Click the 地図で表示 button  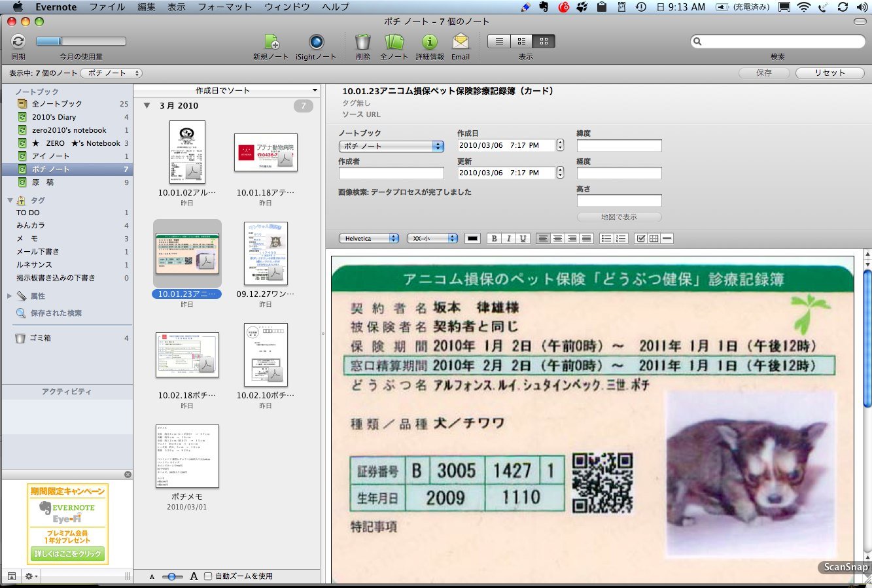pyautogui.click(x=619, y=217)
